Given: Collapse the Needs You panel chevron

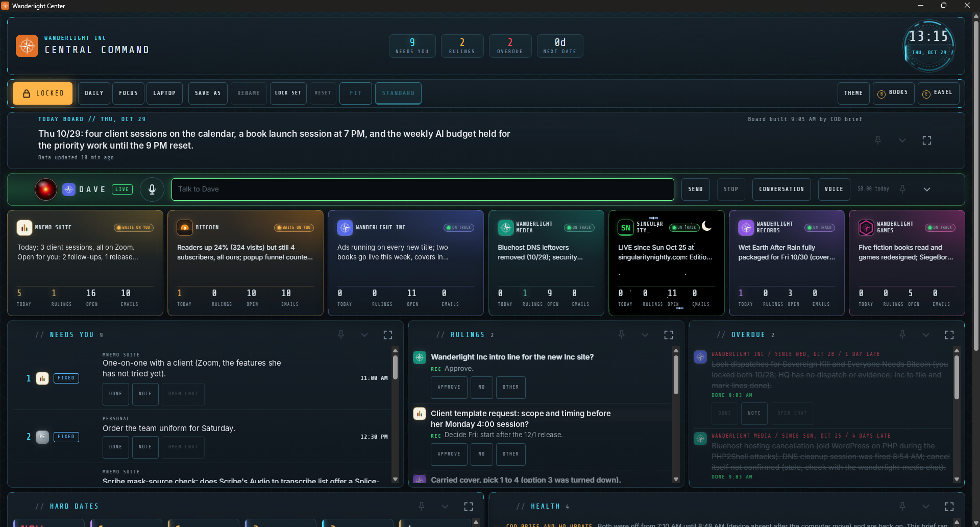Looking at the screenshot, I should [x=364, y=334].
